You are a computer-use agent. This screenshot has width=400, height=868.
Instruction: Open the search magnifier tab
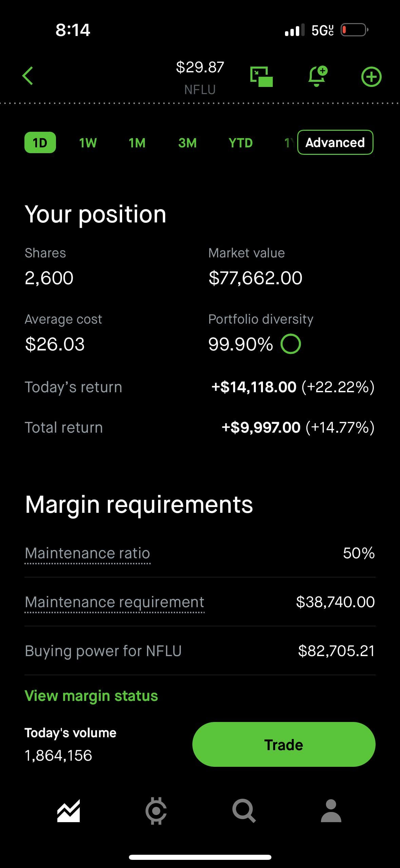pos(244,811)
